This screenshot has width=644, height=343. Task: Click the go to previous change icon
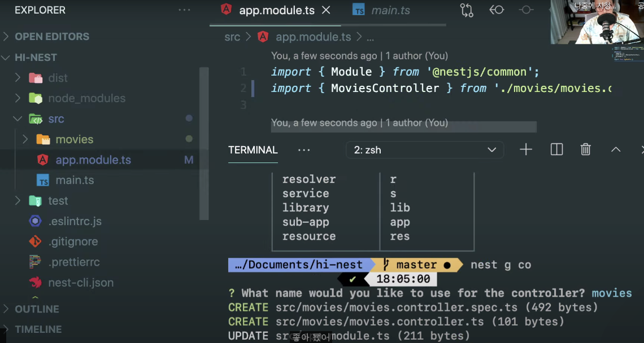point(497,10)
